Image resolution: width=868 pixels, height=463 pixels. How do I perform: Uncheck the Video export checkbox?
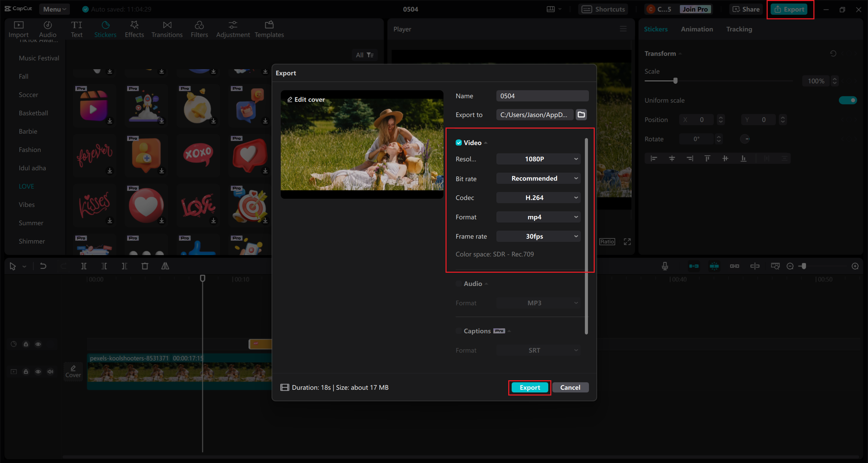coord(458,142)
